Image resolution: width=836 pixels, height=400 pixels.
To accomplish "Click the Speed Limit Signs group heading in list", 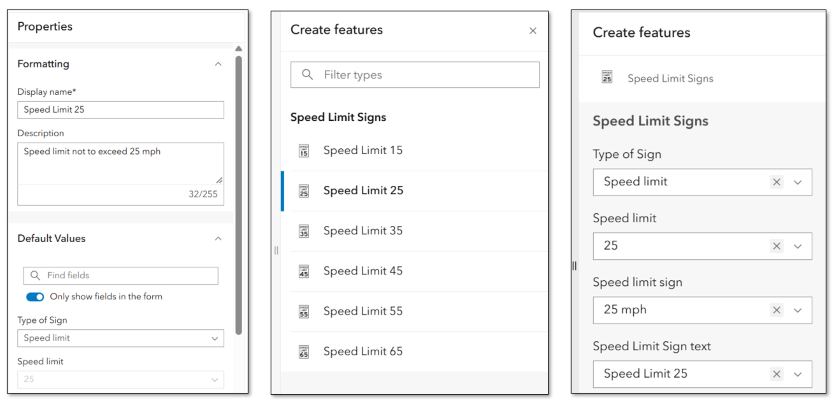I will tap(338, 117).
